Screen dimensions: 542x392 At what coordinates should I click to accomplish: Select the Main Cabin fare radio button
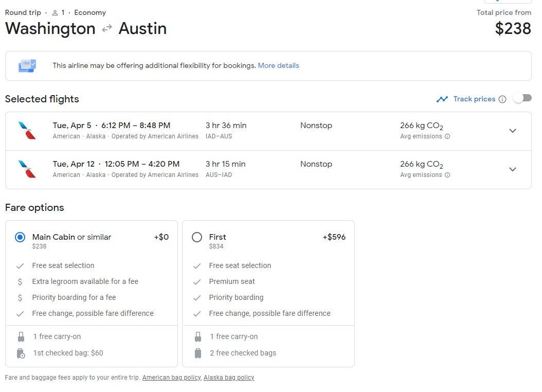pyautogui.click(x=20, y=237)
